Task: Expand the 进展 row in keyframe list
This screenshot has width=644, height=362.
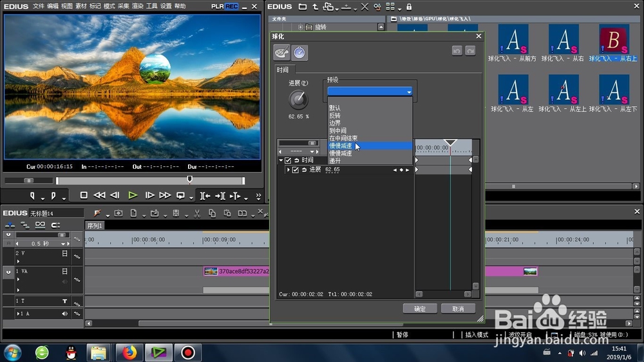Action: point(289,169)
